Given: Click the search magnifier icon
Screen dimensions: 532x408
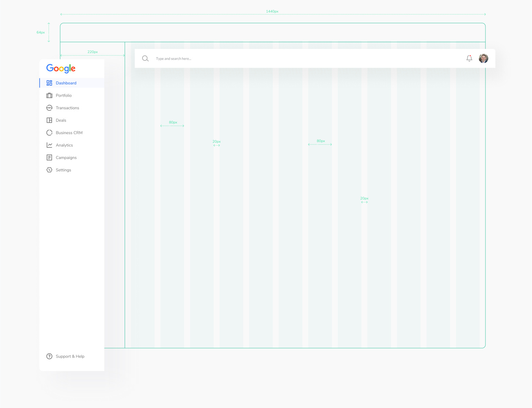Looking at the screenshot, I should (145, 58).
